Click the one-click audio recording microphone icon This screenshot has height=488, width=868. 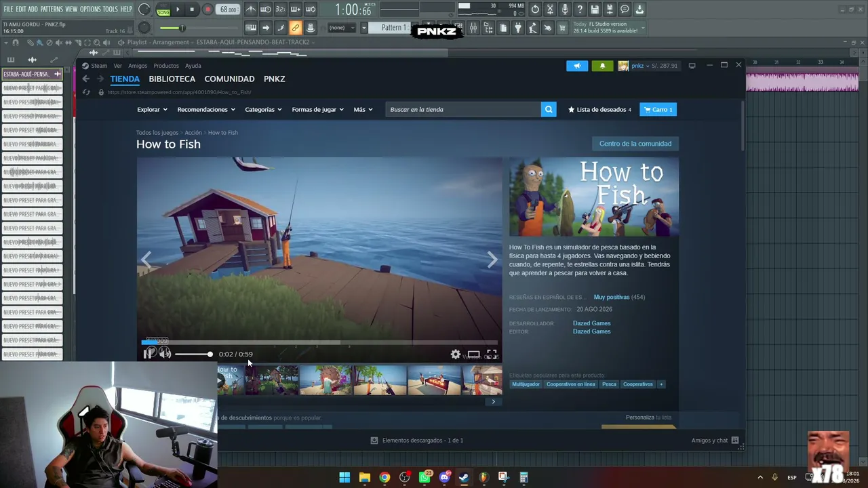point(565,9)
